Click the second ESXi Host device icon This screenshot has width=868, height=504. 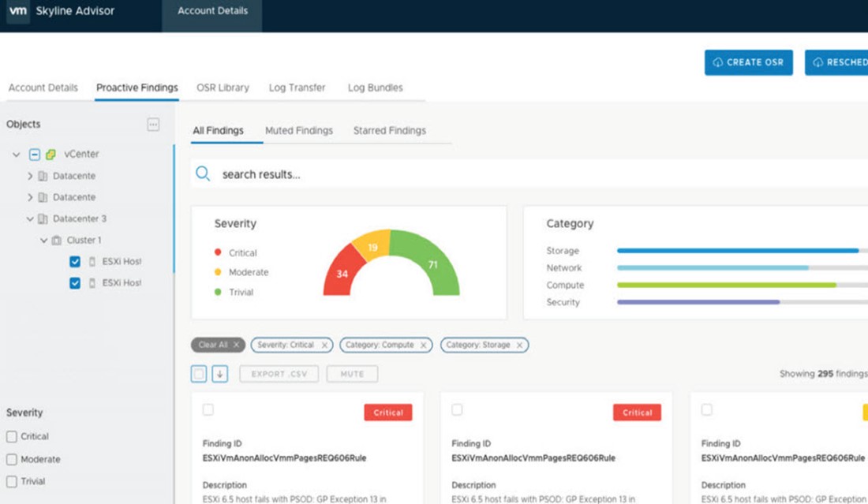pos(92,283)
